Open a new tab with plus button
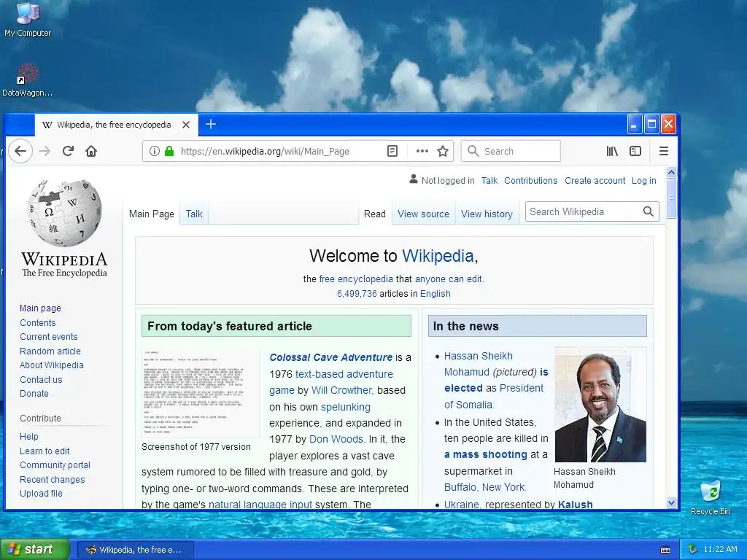 [x=211, y=124]
